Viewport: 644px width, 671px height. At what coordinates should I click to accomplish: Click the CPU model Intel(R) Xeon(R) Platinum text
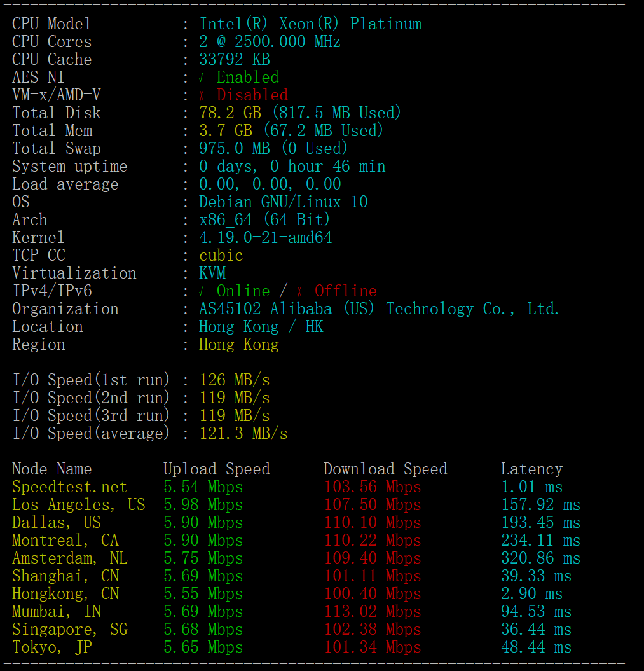(310, 24)
